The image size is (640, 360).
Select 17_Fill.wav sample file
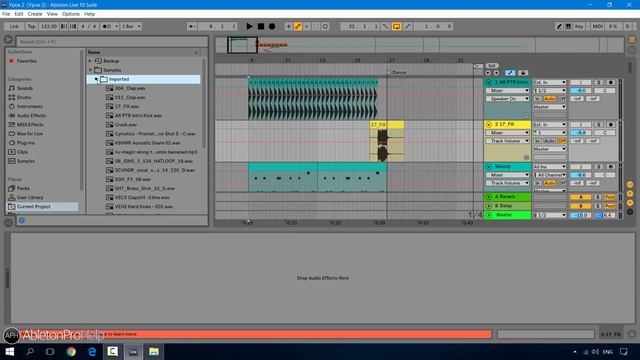[x=127, y=106]
